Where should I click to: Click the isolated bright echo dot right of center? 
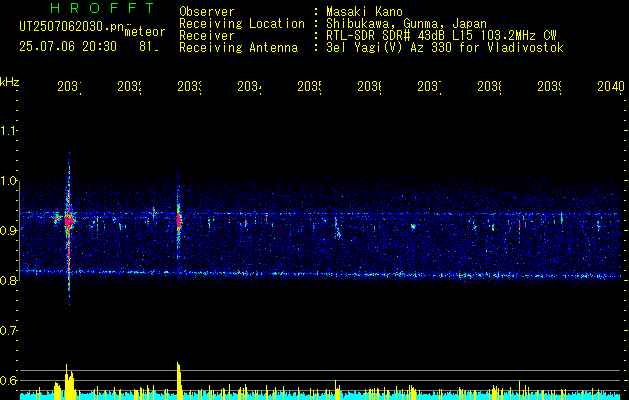coord(413,227)
